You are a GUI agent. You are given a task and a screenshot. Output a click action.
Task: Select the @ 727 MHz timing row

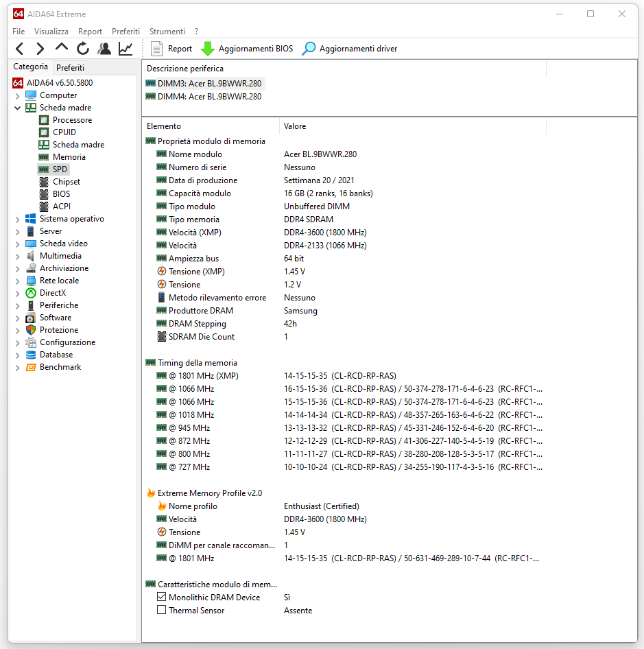(344, 467)
